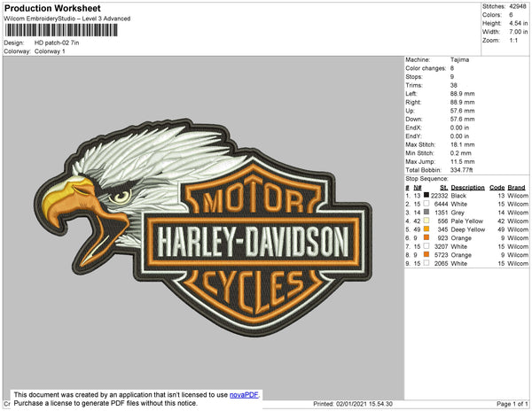The image size is (532, 411).
Task: Select the Stitches value 42948
Action: 518,6
